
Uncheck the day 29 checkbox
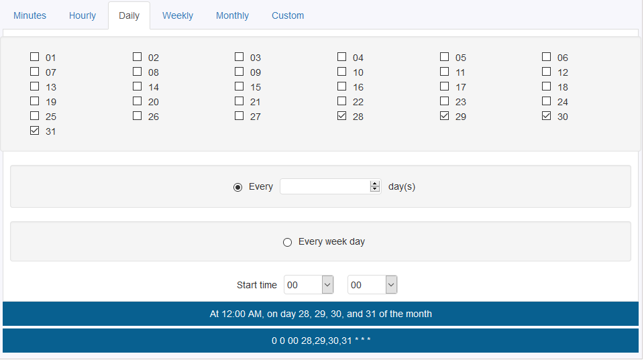coord(444,116)
